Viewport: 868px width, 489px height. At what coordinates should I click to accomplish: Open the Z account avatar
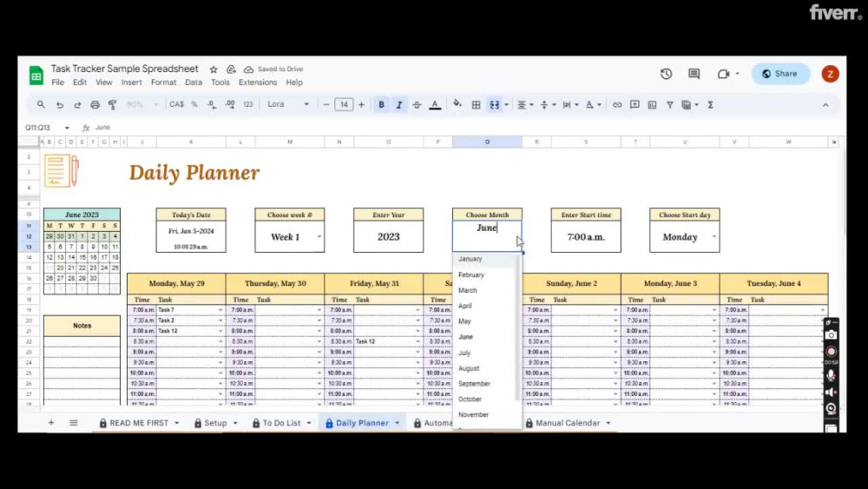pyautogui.click(x=830, y=74)
